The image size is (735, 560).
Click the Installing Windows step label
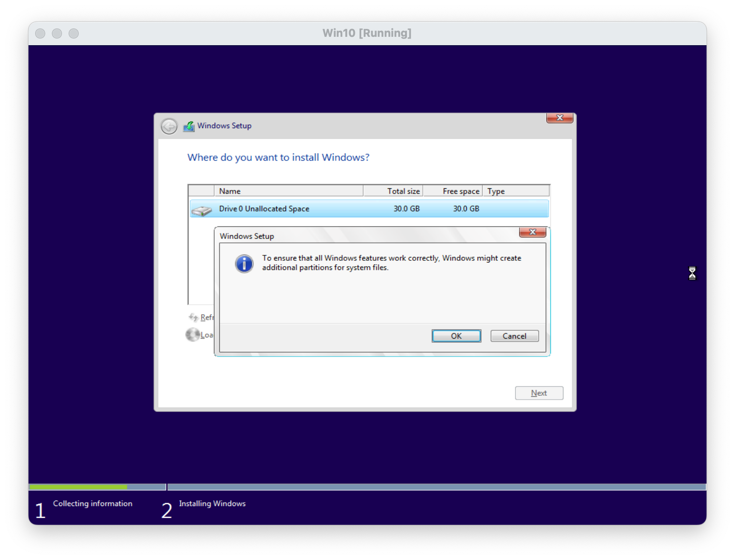[212, 503]
